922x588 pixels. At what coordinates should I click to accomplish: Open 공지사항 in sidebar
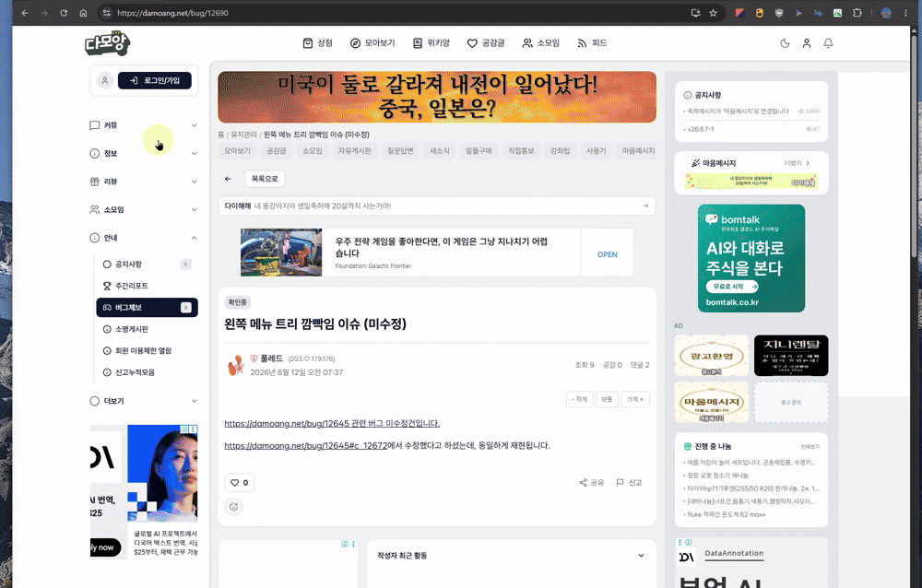147,264
